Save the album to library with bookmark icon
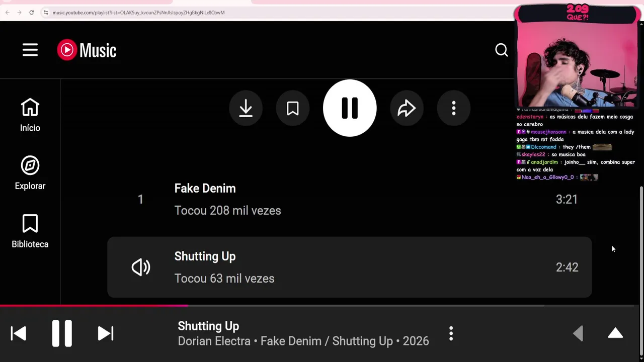 pyautogui.click(x=292, y=108)
